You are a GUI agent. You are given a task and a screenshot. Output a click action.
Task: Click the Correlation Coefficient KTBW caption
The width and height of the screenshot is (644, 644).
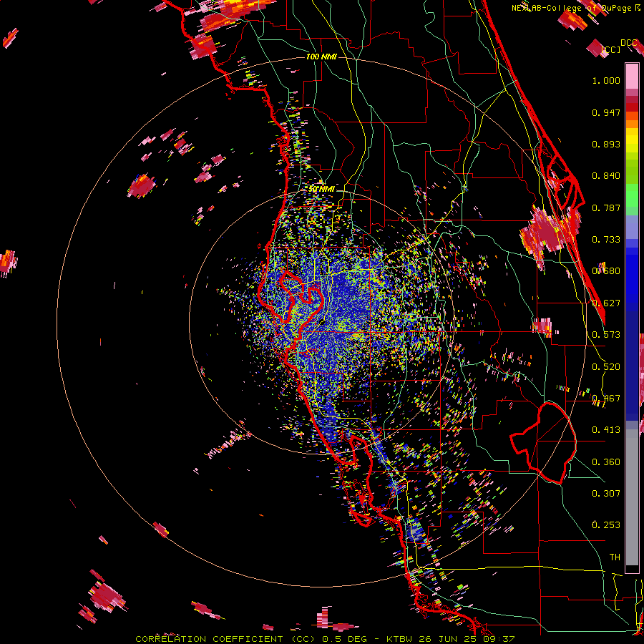pos(325,639)
